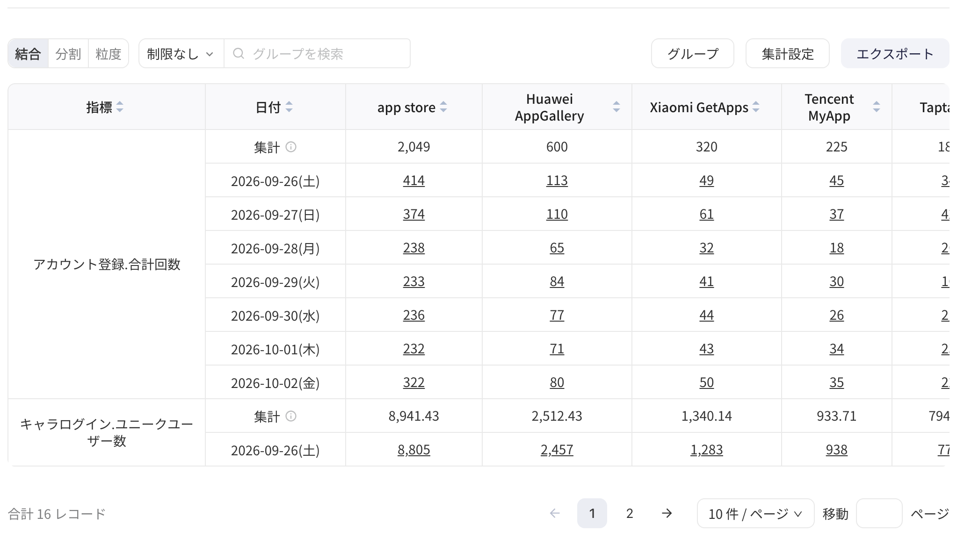Go to page 2
This screenshot has height=560, width=957.
[x=630, y=513]
